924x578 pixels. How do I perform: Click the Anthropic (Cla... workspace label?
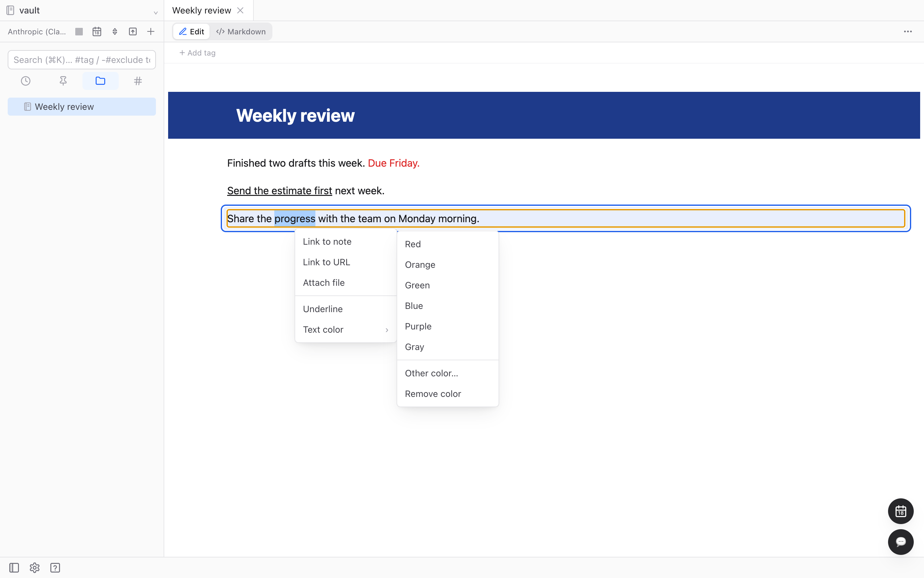[x=37, y=31]
